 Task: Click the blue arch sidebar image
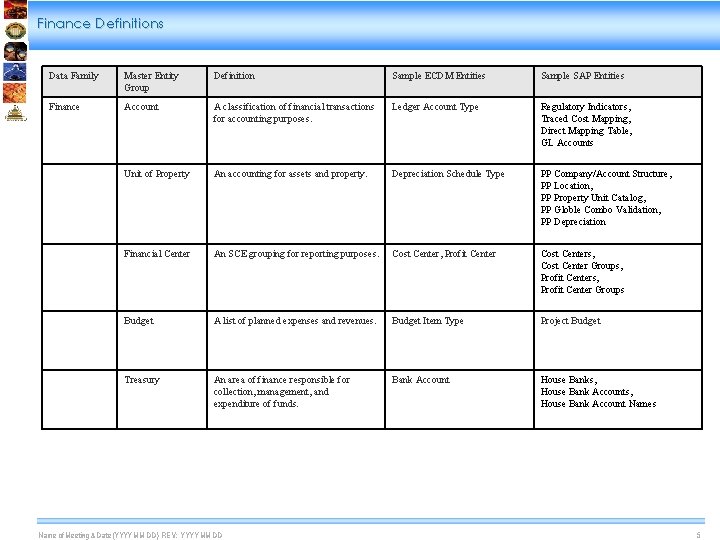[15, 72]
